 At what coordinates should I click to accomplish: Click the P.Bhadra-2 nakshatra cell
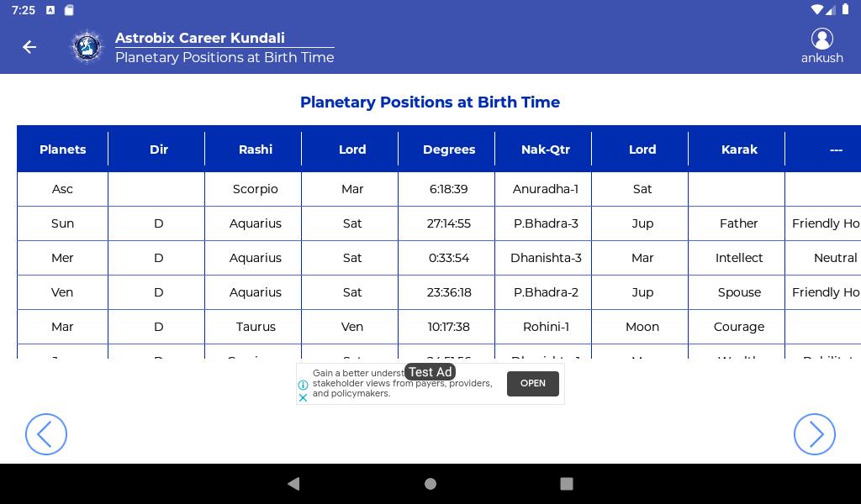point(545,292)
